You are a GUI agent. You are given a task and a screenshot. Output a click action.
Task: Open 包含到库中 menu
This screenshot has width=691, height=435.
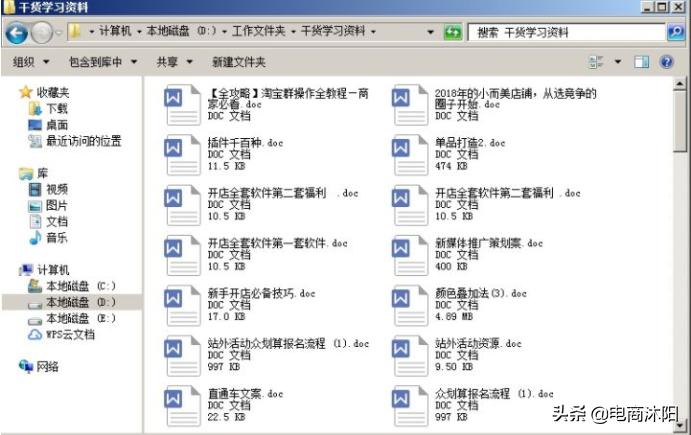point(103,62)
